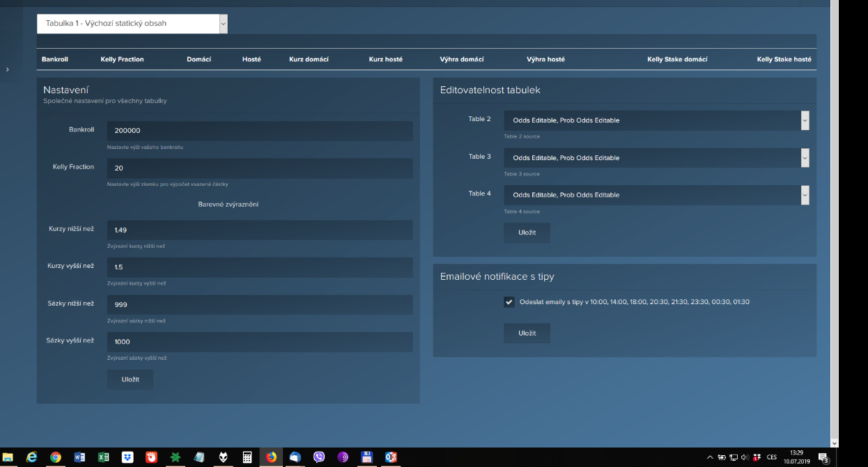Open the Windows Action Center notifications
868x467 pixels.
click(x=823, y=457)
